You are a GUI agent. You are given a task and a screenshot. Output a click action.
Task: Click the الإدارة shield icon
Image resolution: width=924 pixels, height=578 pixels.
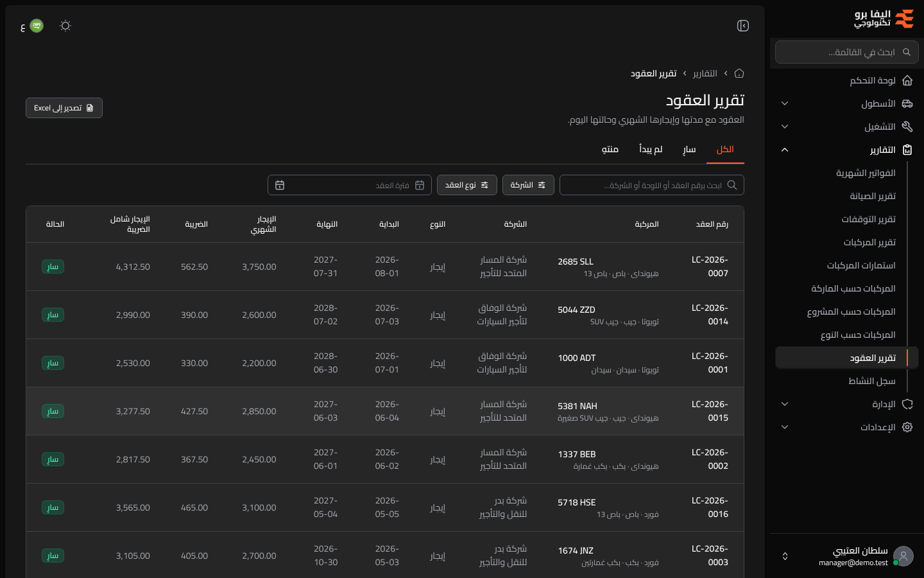tap(907, 404)
